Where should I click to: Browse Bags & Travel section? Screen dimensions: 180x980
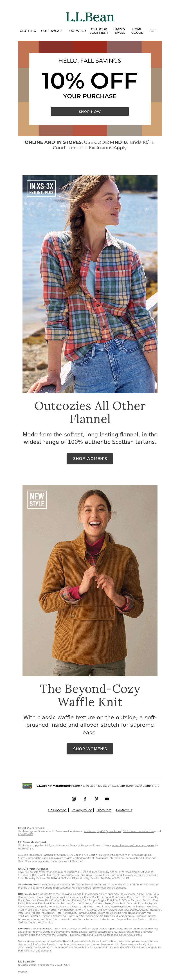tap(119, 31)
